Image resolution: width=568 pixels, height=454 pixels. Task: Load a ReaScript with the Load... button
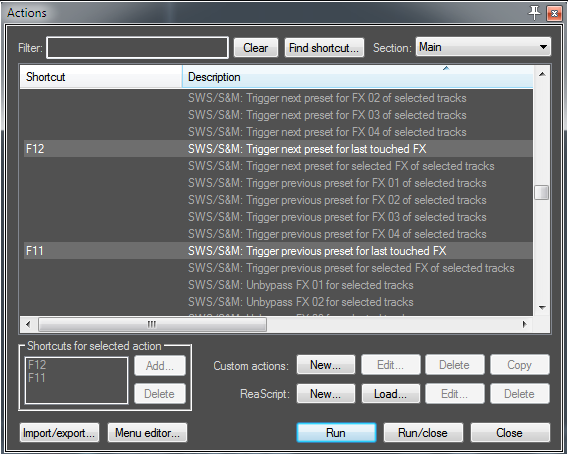click(x=390, y=394)
